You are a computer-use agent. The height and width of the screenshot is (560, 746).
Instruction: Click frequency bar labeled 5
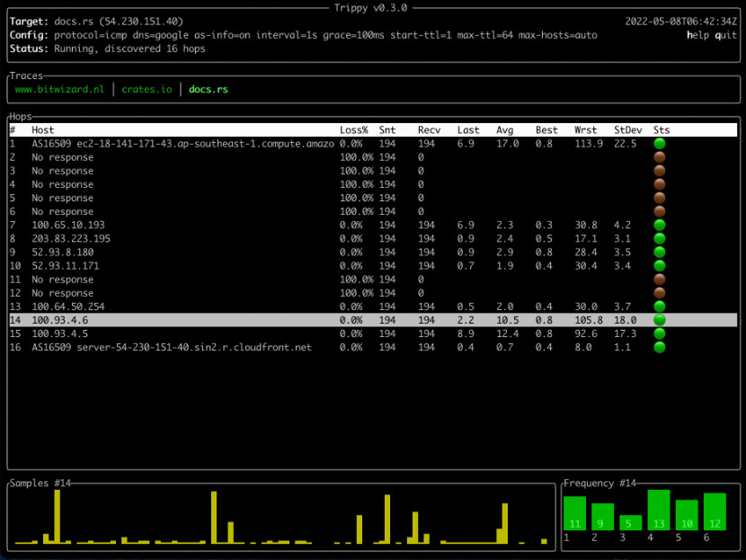(631, 522)
